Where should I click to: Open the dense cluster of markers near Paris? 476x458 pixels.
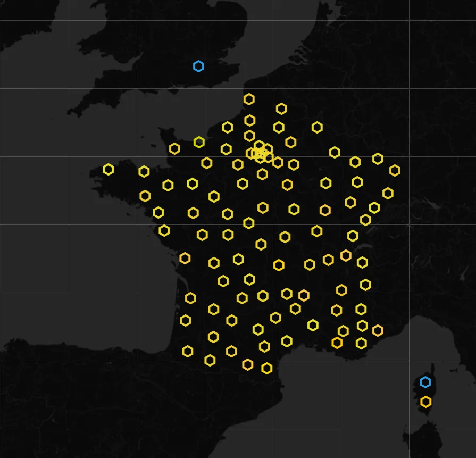[x=260, y=153]
